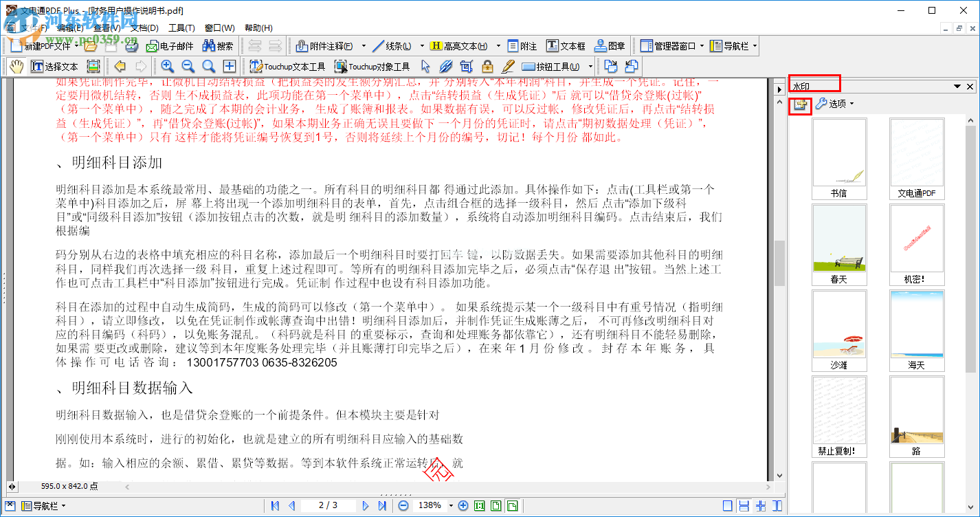
Task: Expand the 线条 tool dropdown arrow
Action: click(421, 46)
